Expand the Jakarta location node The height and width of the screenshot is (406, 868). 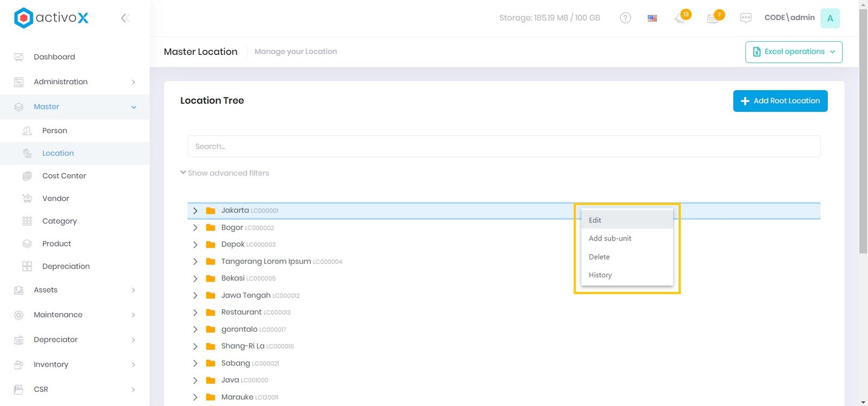[195, 211]
